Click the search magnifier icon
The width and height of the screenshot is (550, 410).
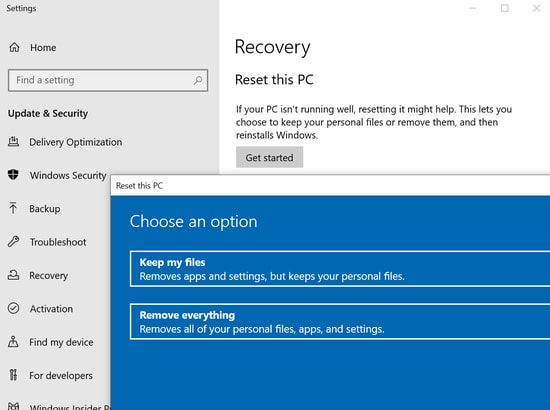tap(198, 80)
